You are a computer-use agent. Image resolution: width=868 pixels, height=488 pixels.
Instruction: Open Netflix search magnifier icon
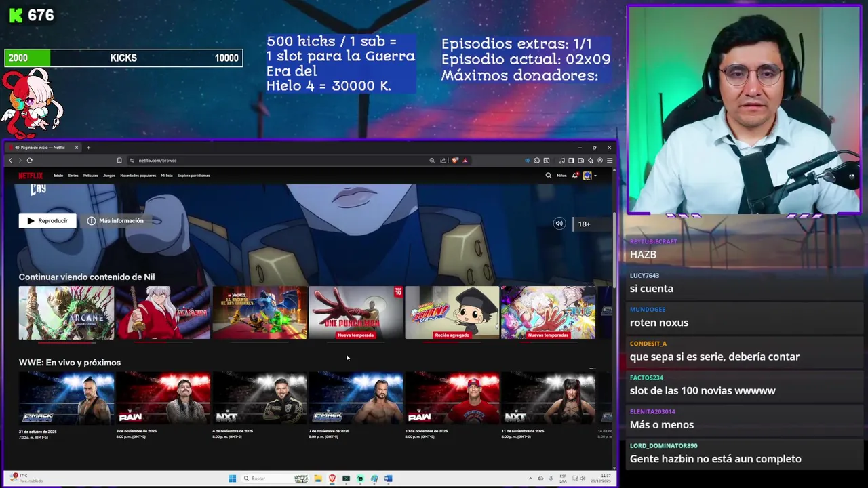(x=549, y=176)
